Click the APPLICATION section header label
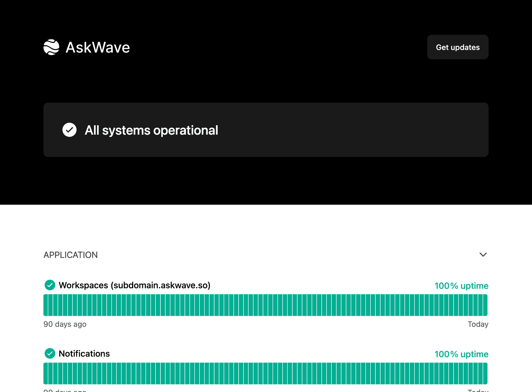The width and height of the screenshot is (532, 392). coord(71,255)
